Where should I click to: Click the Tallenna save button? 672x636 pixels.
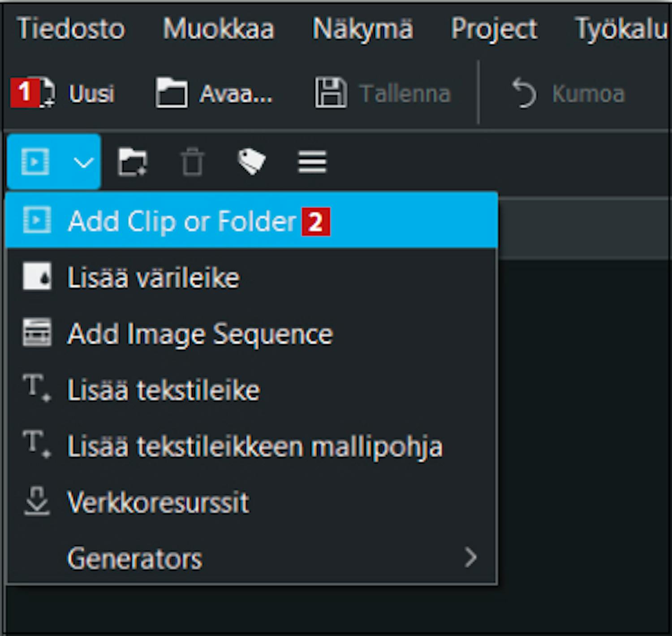coord(383,93)
